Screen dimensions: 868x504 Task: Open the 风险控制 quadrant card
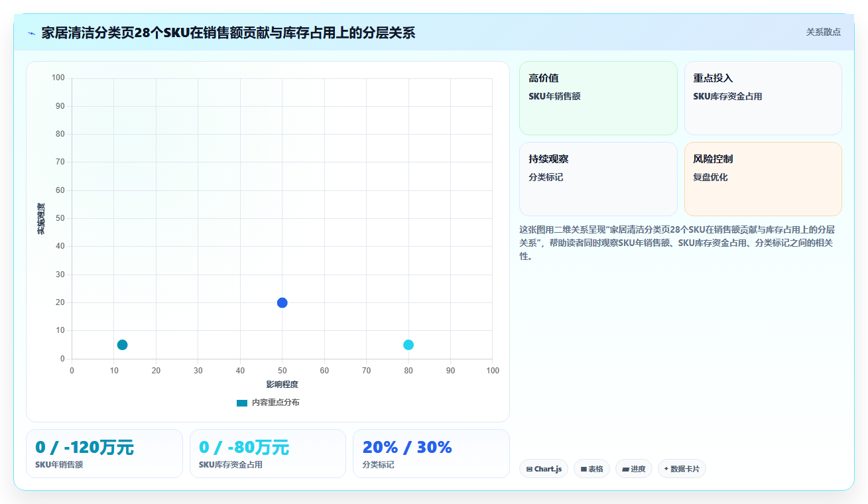[763, 179]
